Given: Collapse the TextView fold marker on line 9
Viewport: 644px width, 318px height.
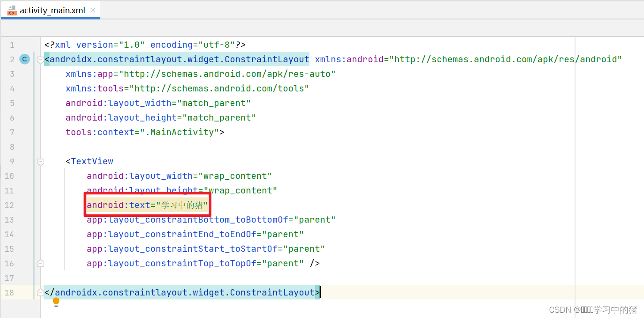Looking at the screenshot, I should (x=41, y=162).
